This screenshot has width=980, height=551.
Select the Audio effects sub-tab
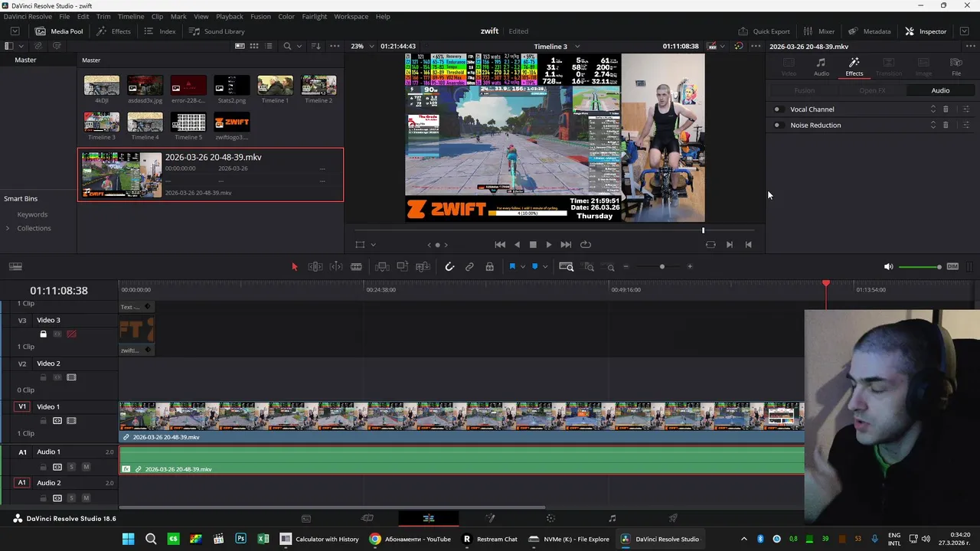click(940, 90)
